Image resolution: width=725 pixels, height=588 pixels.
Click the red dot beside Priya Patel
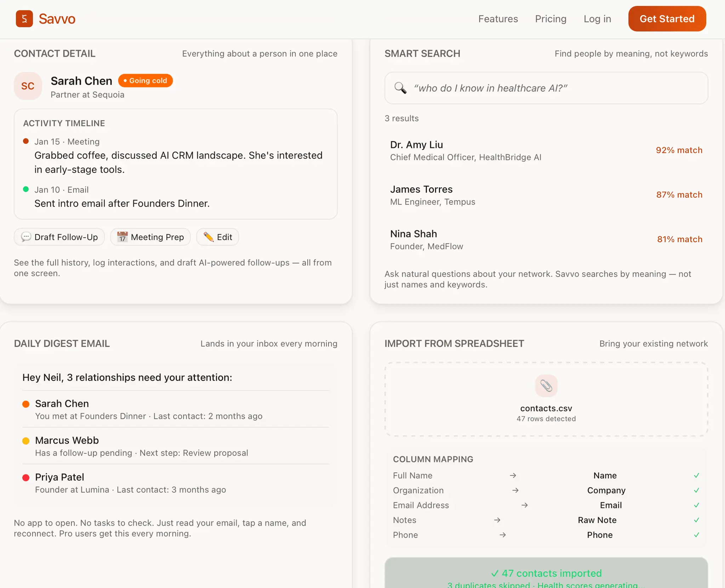(26, 478)
